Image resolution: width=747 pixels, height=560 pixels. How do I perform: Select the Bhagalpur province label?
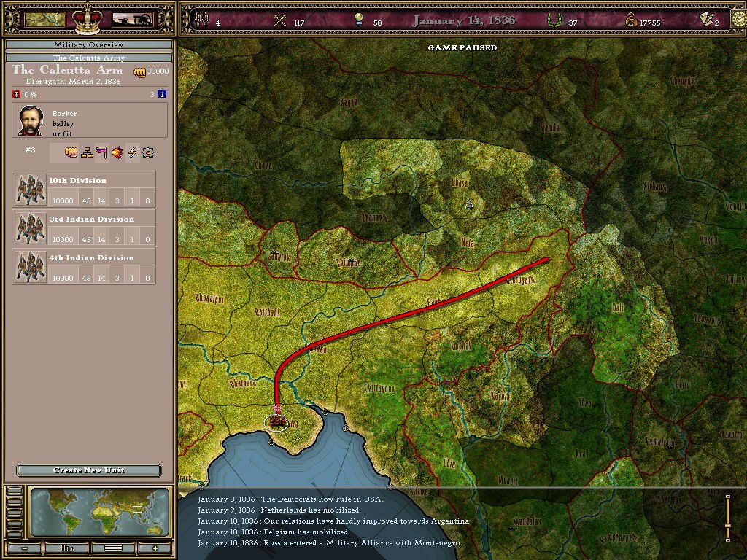pos(209,299)
